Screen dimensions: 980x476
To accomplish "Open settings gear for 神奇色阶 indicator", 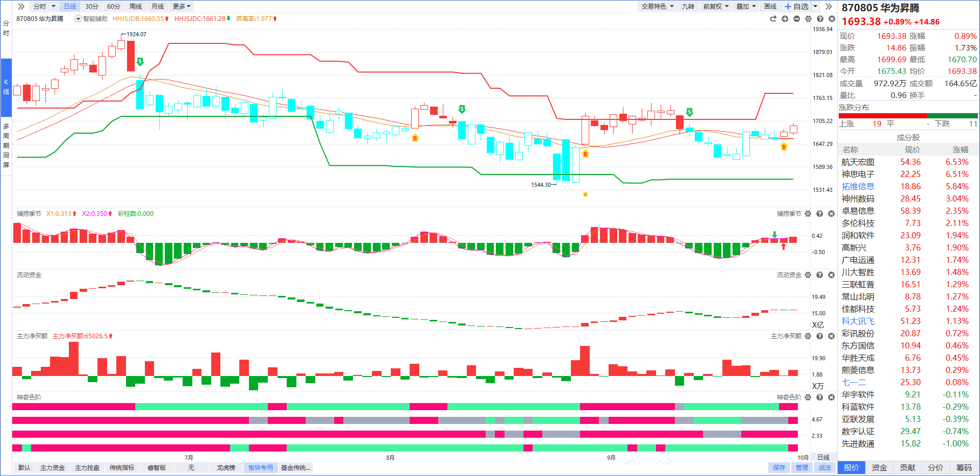I will tap(808, 397).
